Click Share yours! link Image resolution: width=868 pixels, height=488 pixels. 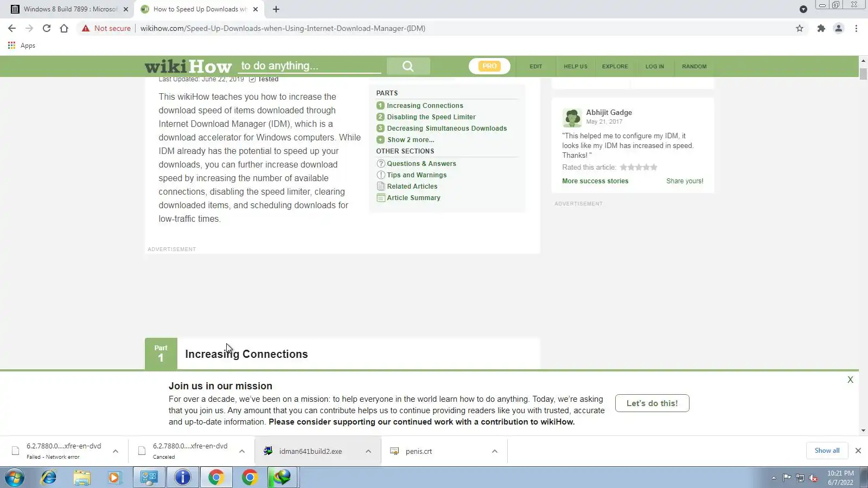point(685,181)
